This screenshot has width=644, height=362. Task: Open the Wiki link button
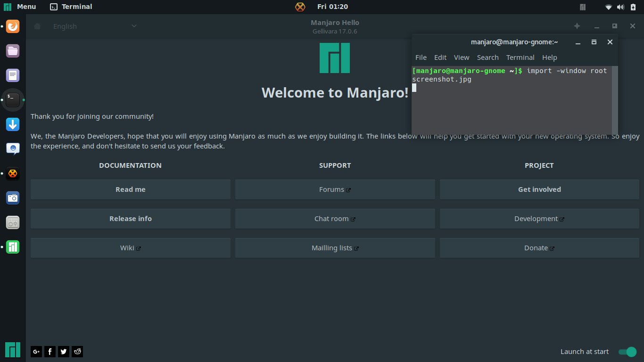131,248
